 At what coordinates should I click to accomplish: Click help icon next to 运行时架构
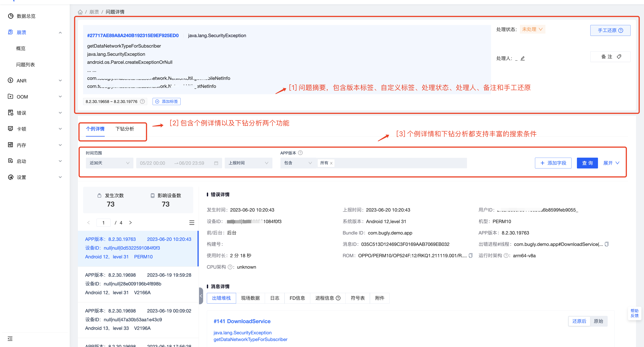pos(506,256)
